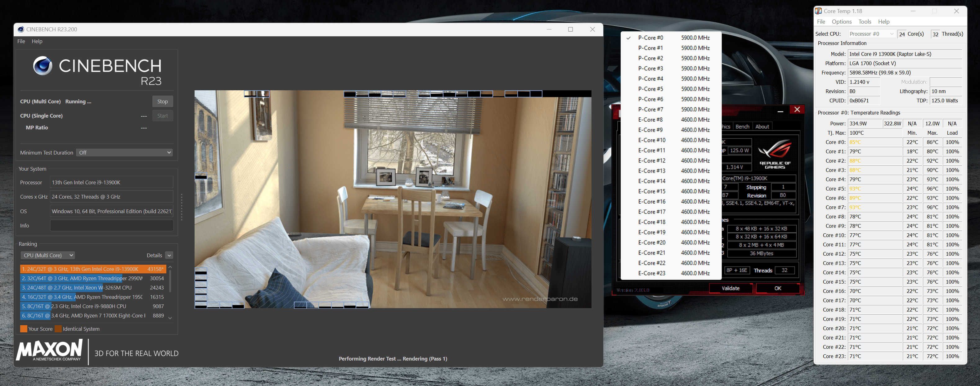The image size is (980, 386).
Task: Click the rendered room preview image
Action: coord(393,199)
